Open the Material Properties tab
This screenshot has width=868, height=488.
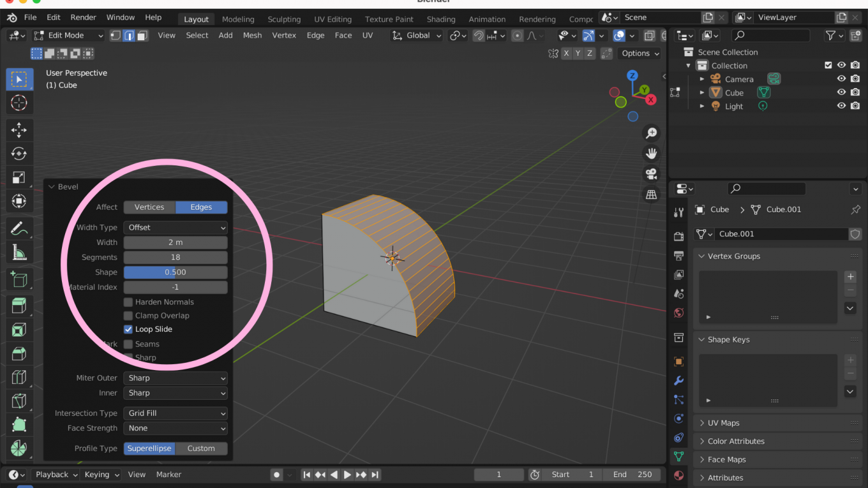tap(678, 475)
